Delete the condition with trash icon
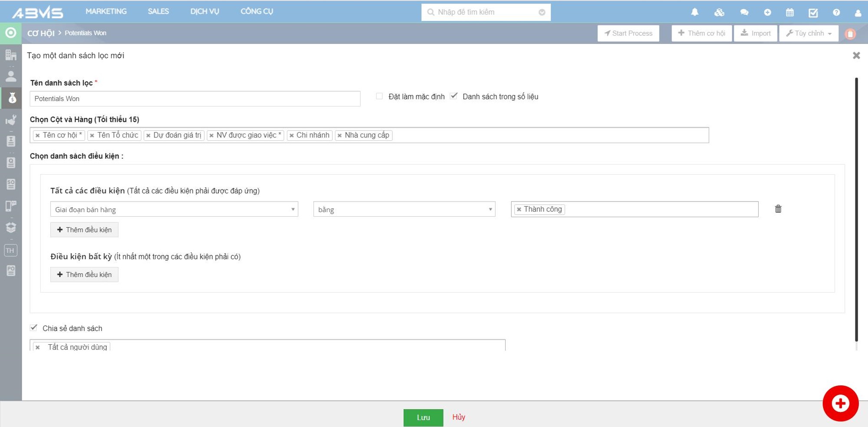Screen dimensions: 868x427 click(x=778, y=209)
